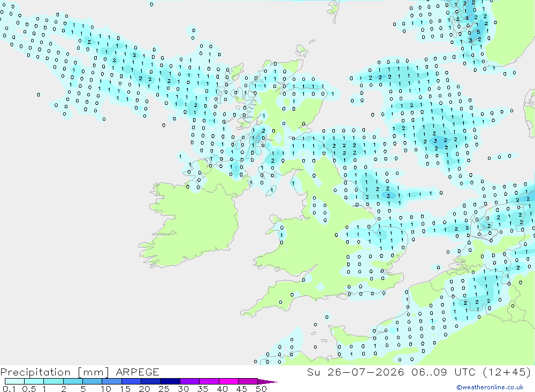Click the magenta swatch between 40 and 45
This screenshot has width=535, height=392.
pyautogui.click(x=228, y=381)
